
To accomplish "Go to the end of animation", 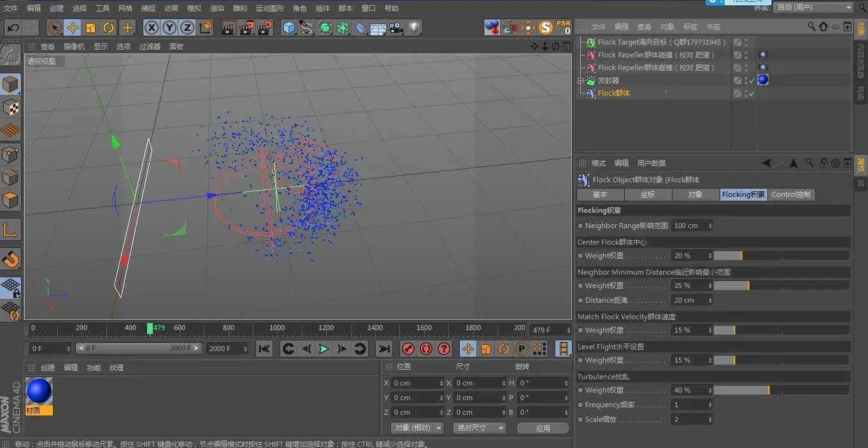I will point(384,349).
